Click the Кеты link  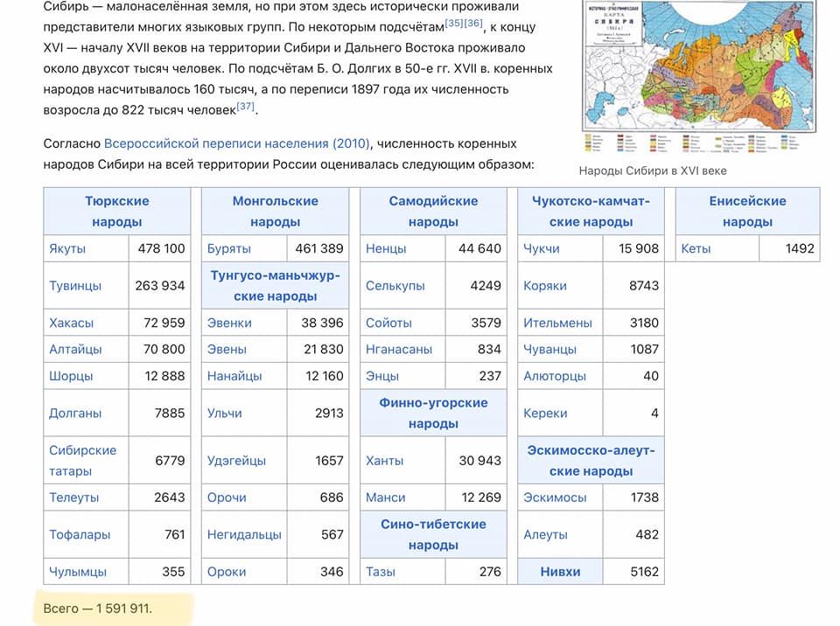(x=696, y=248)
